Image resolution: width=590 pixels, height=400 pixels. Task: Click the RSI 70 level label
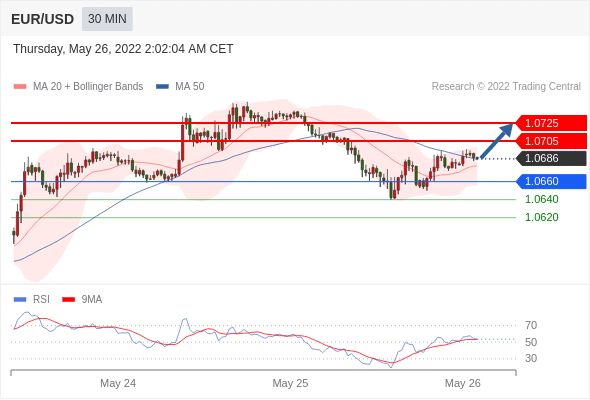pos(531,325)
